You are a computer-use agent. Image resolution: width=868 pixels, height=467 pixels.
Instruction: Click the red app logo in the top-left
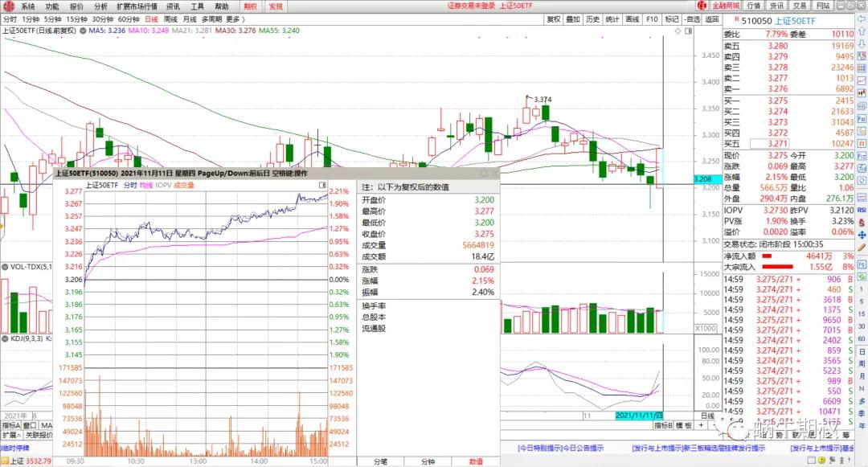point(9,6)
